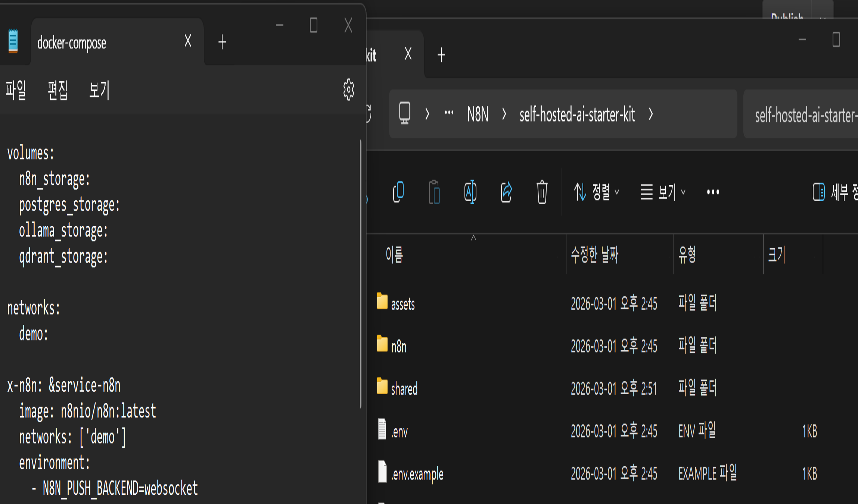The height and width of the screenshot is (504, 858).
Task: Click the PC monitor icon in address bar
Action: point(405,113)
